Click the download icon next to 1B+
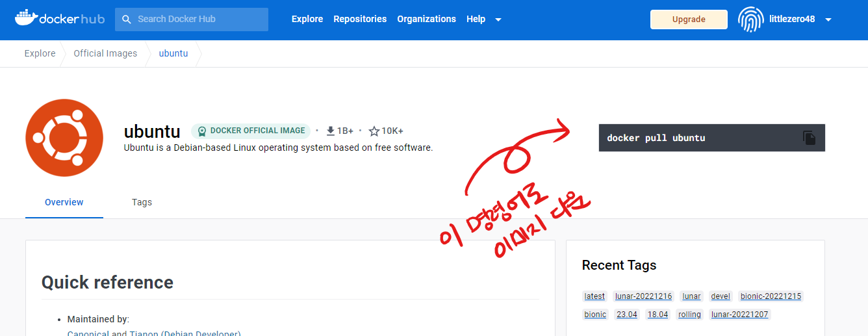This screenshot has width=868, height=336. pyautogui.click(x=331, y=131)
